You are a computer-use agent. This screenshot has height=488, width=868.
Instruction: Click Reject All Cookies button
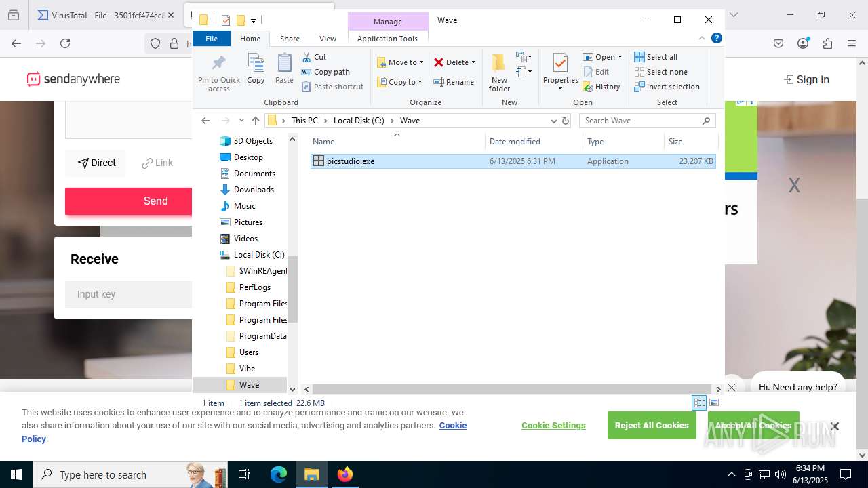652,425
